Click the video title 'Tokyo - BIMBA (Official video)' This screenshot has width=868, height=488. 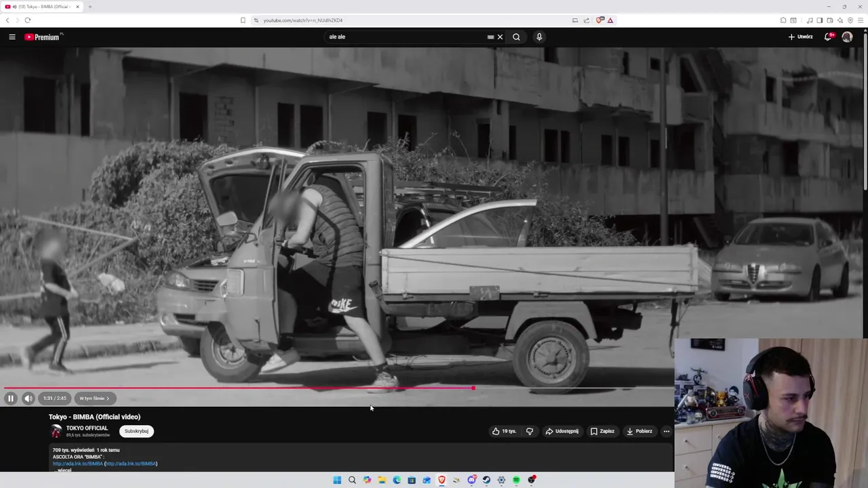(94, 417)
